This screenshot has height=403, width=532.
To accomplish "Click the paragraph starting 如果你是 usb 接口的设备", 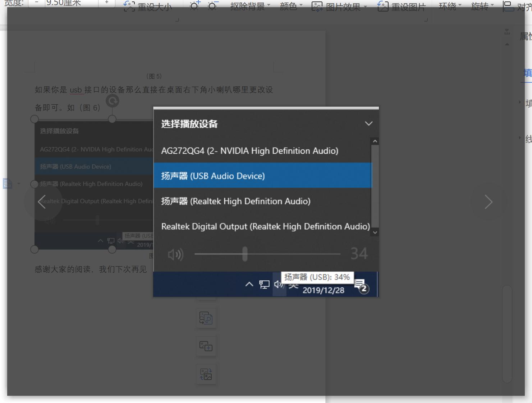I will [154, 99].
